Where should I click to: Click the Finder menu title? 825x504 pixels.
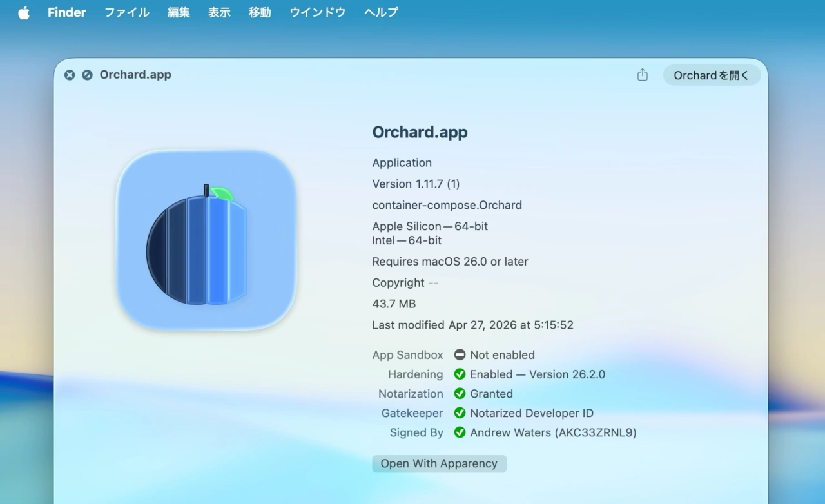66,12
